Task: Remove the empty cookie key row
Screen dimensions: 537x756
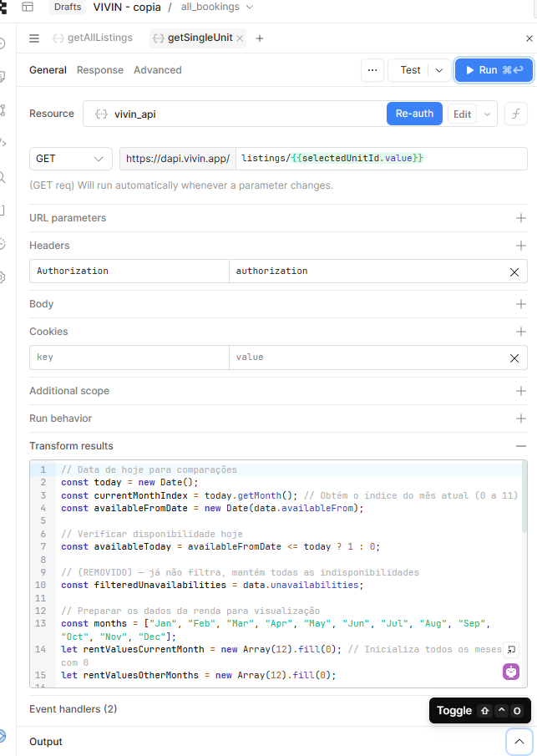Action: (x=515, y=358)
